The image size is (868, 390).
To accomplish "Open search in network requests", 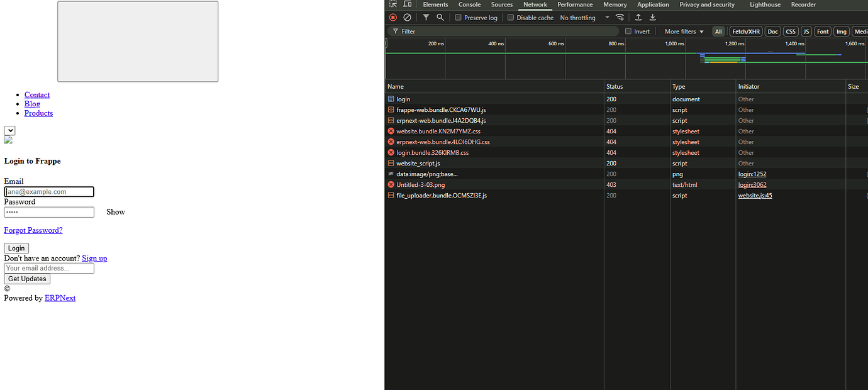I will tap(440, 17).
